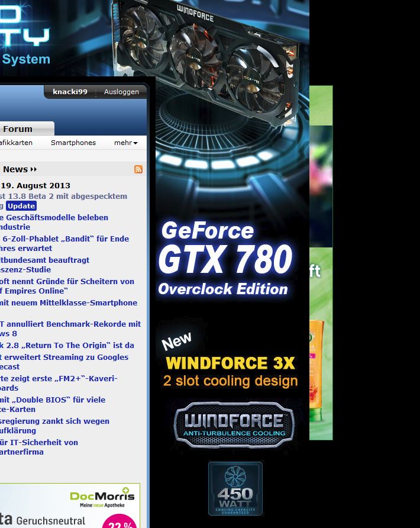420x528 pixels.
Task: Click the DocMorris advertisement logo
Action: [102, 498]
